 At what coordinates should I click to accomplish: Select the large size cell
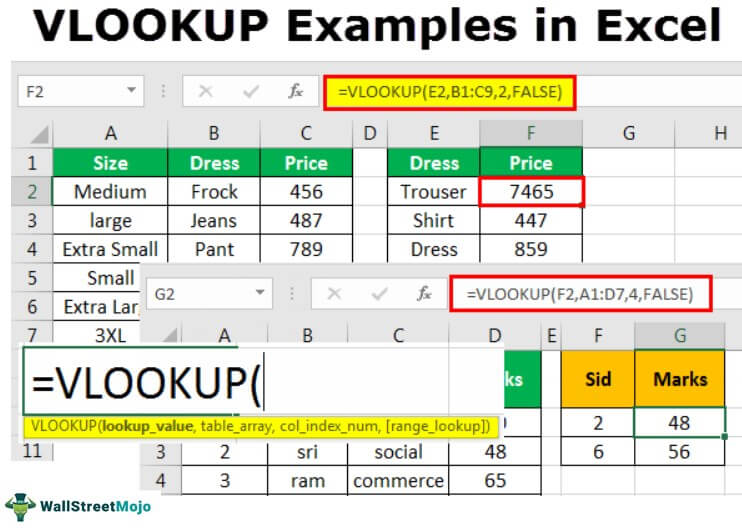(x=110, y=221)
